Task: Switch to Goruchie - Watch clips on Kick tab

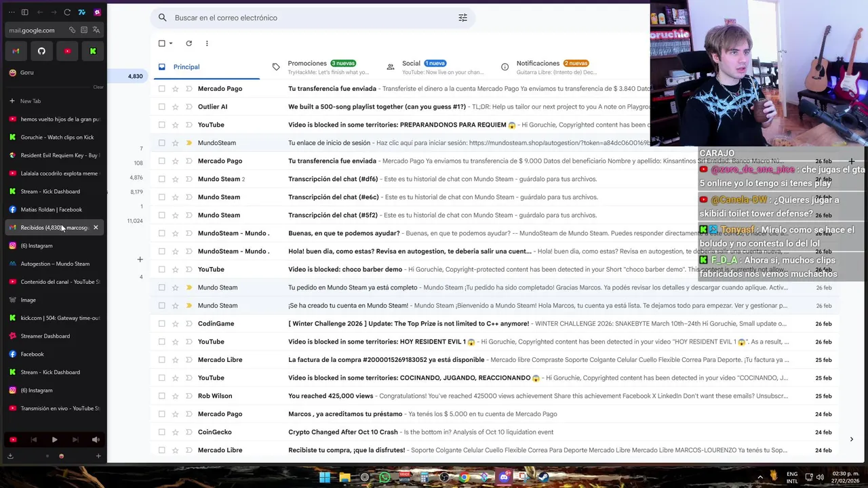Action: 54,137
